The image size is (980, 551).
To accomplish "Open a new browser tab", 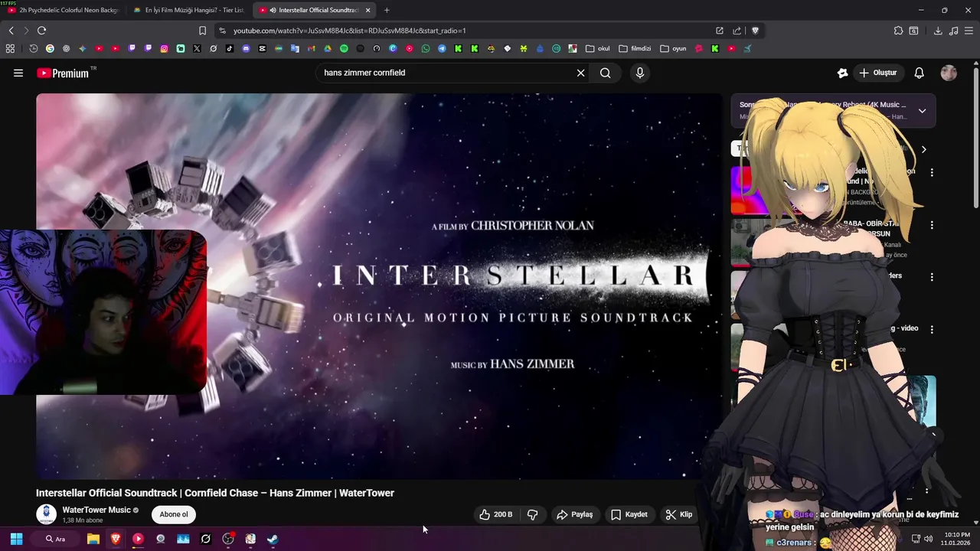I will pyautogui.click(x=387, y=10).
